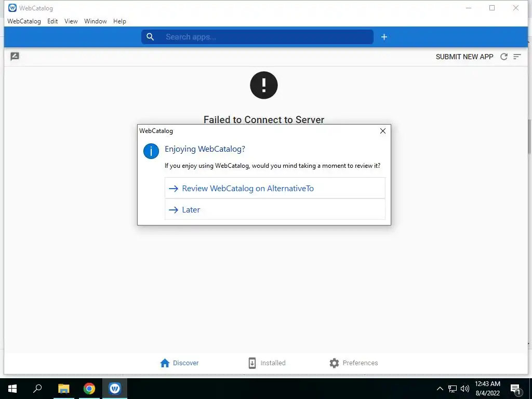Click the taskbar search icon

click(x=37, y=389)
